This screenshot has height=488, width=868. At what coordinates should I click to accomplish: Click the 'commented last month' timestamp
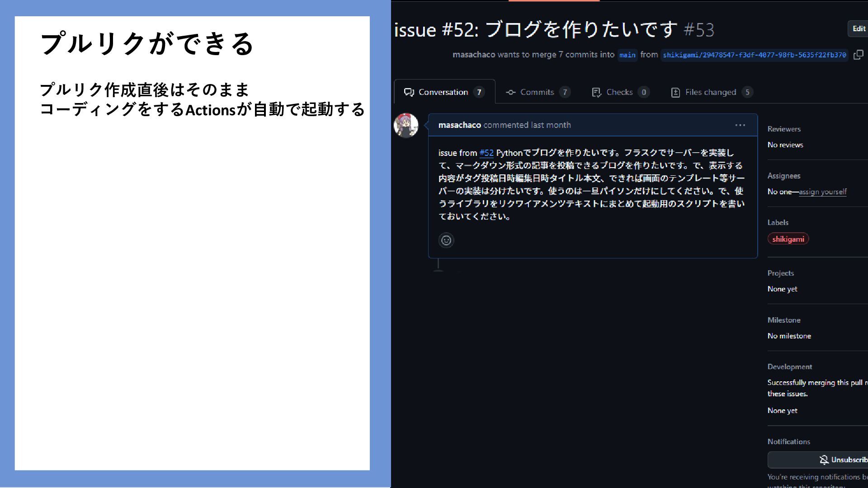pyautogui.click(x=527, y=125)
